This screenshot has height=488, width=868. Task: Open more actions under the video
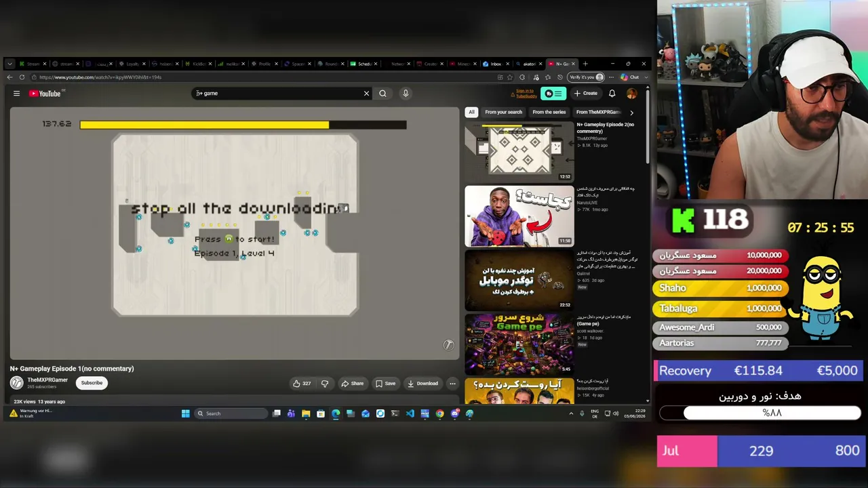(x=452, y=384)
